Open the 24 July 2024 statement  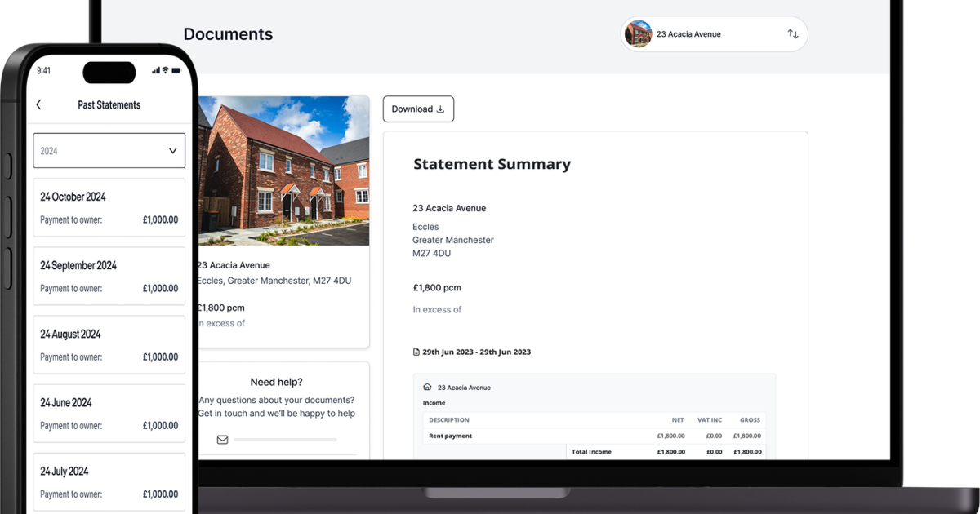click(x=109, y=482)
